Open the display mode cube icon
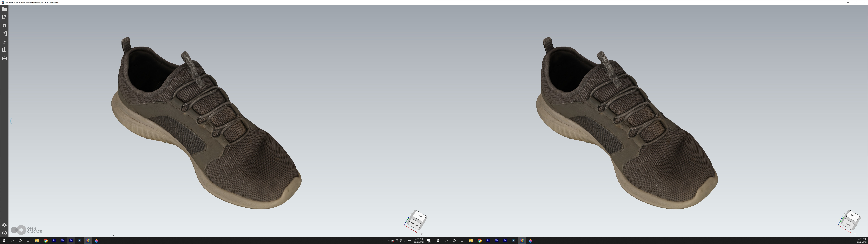The image size is (868, 244). point(4,33)
